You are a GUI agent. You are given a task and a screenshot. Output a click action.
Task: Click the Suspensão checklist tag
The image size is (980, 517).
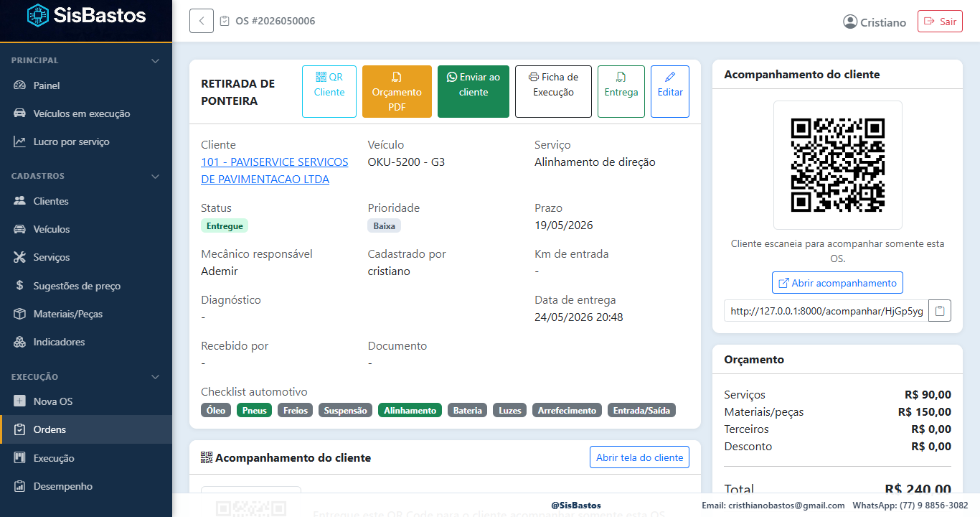tap(346, 411)
